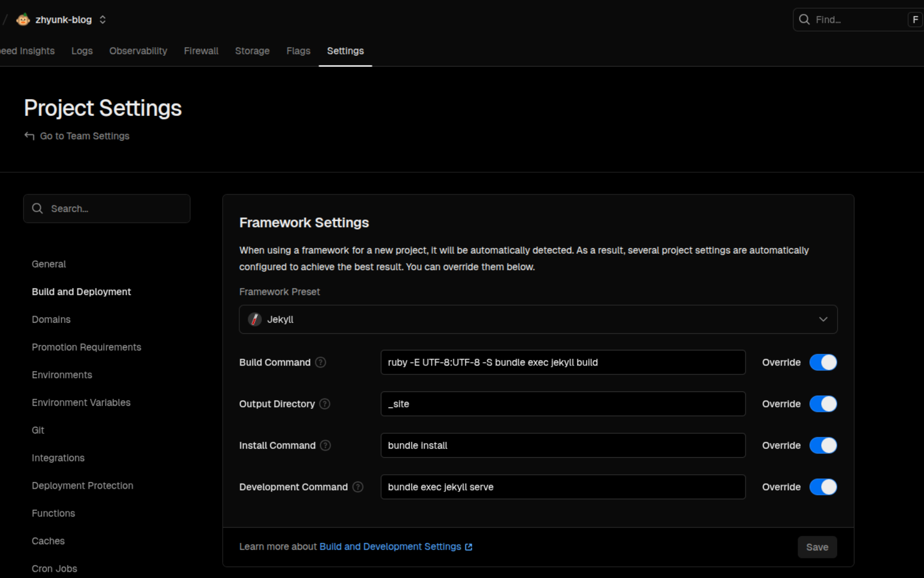The image size is (924, 578).
Task: Open the project switcher chevrons beside zhyunk-blog
Action: tap(103, 19)
